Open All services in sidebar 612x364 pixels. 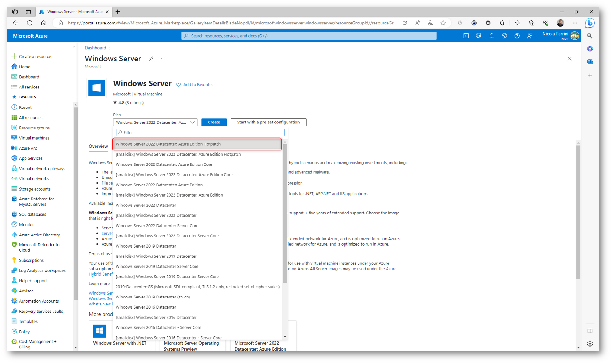(29, 87)
